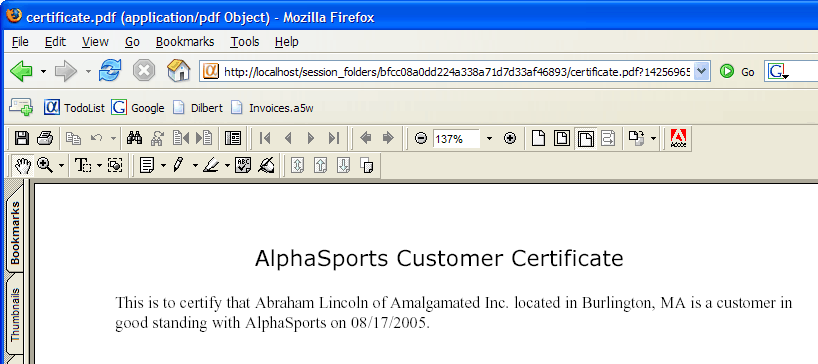Image resolution: width=818 pixels, height=364 pixels.
Task: Expand the Highlight tool dropdown arrow
Action: tap(227, 166)
